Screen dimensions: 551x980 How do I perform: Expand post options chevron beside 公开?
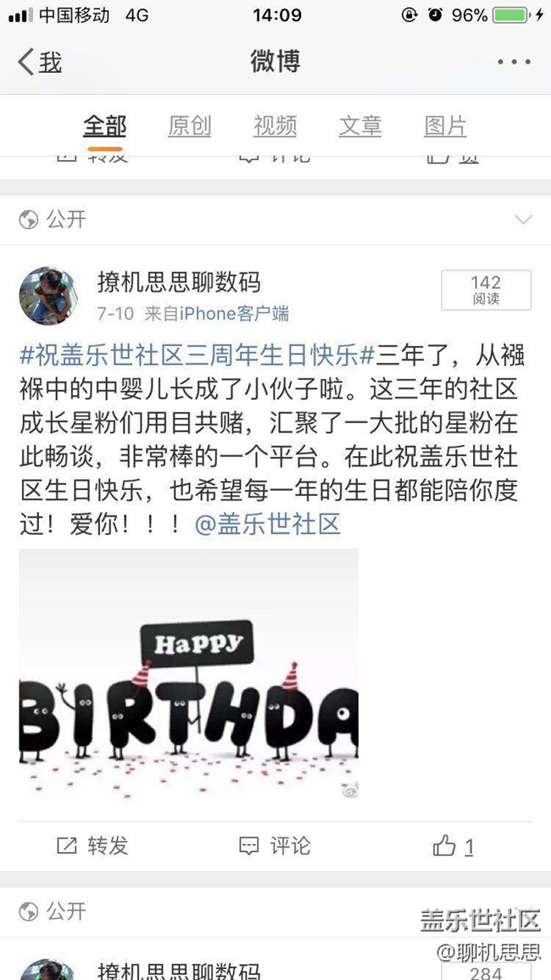point(523,220)
